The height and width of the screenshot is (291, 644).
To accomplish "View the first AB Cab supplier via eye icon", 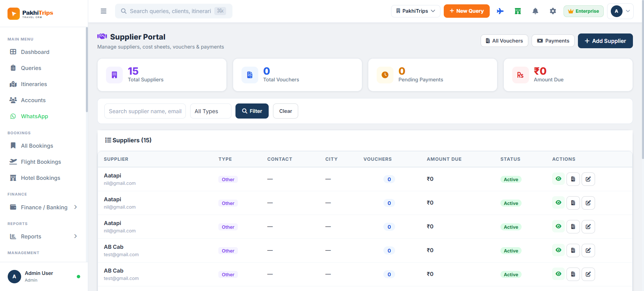I will (558, 250).
